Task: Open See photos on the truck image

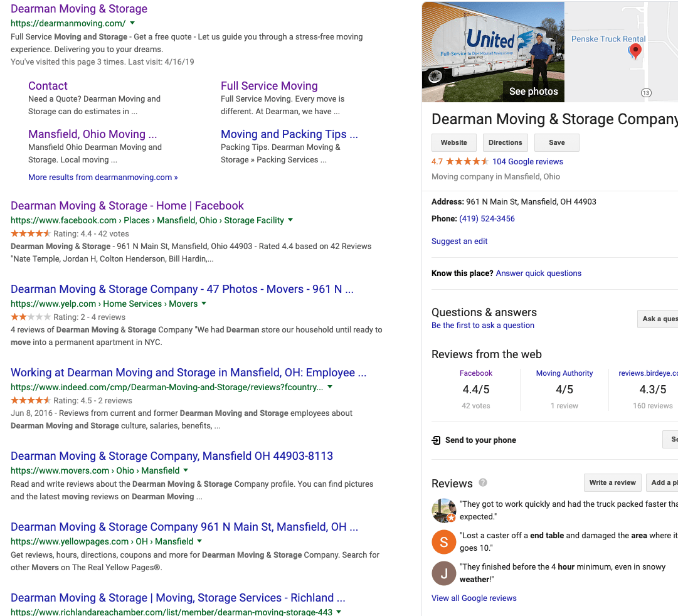Action: pos(534,92)
